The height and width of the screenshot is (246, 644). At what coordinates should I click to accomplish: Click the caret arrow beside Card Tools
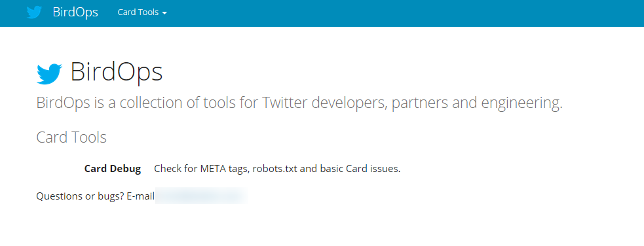[164, 13]
